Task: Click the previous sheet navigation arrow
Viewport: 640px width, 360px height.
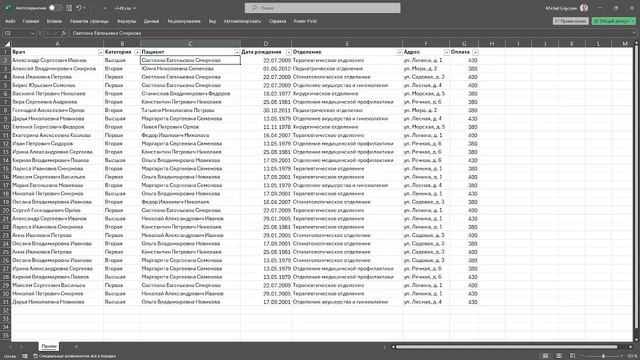Action: coord(10,347)
